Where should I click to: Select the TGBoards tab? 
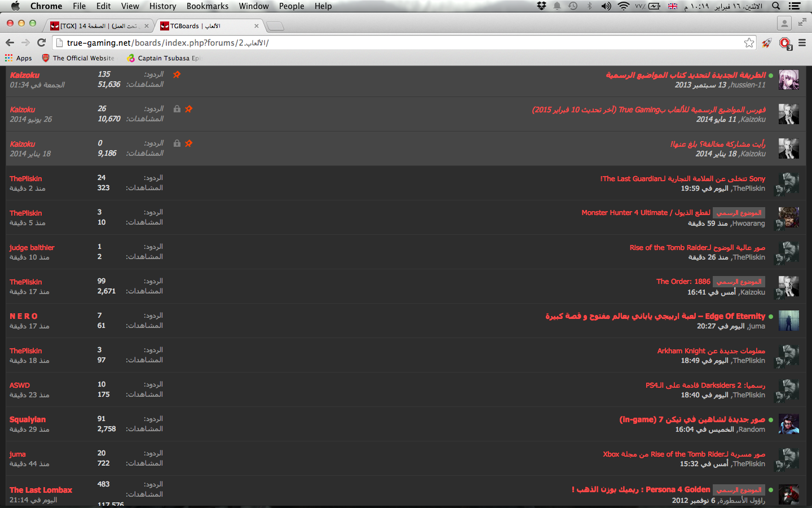[209, 26]
